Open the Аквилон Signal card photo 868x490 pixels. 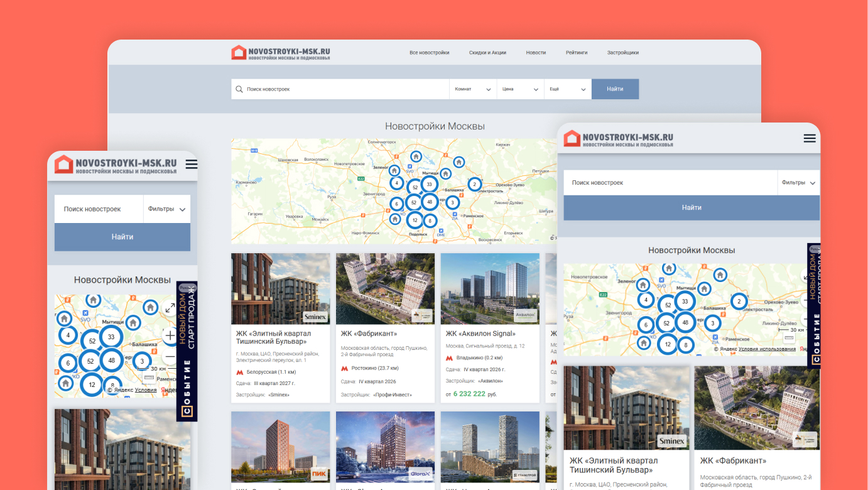490,289
